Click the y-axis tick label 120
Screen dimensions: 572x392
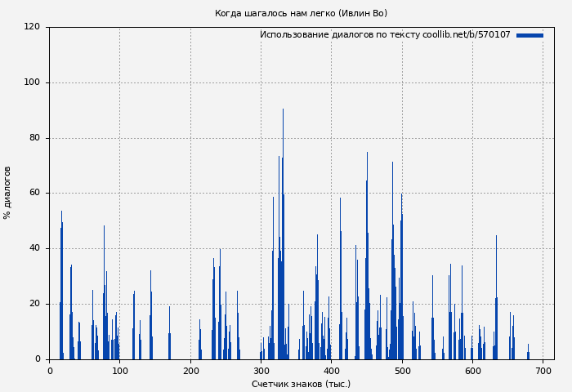tap(32, 27)
